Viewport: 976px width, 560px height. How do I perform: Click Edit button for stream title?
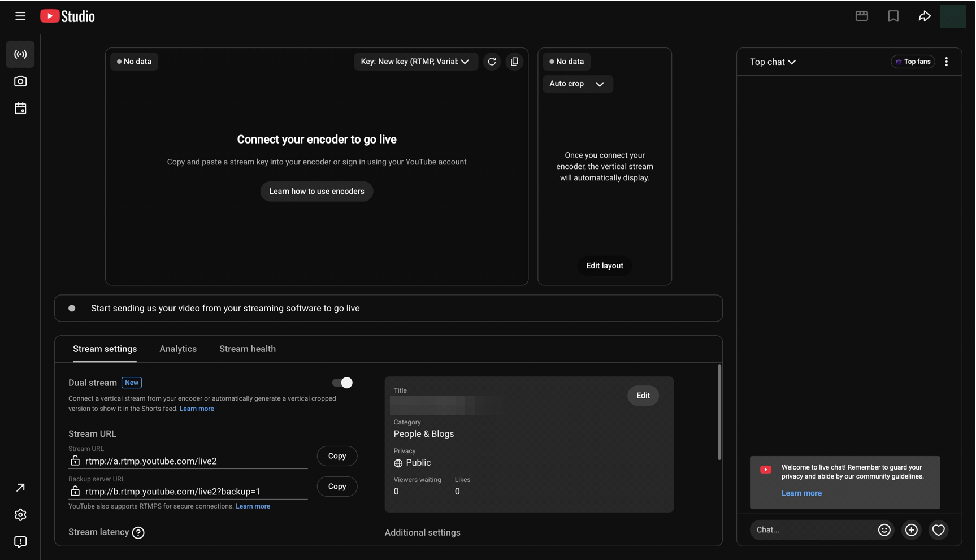643,396
